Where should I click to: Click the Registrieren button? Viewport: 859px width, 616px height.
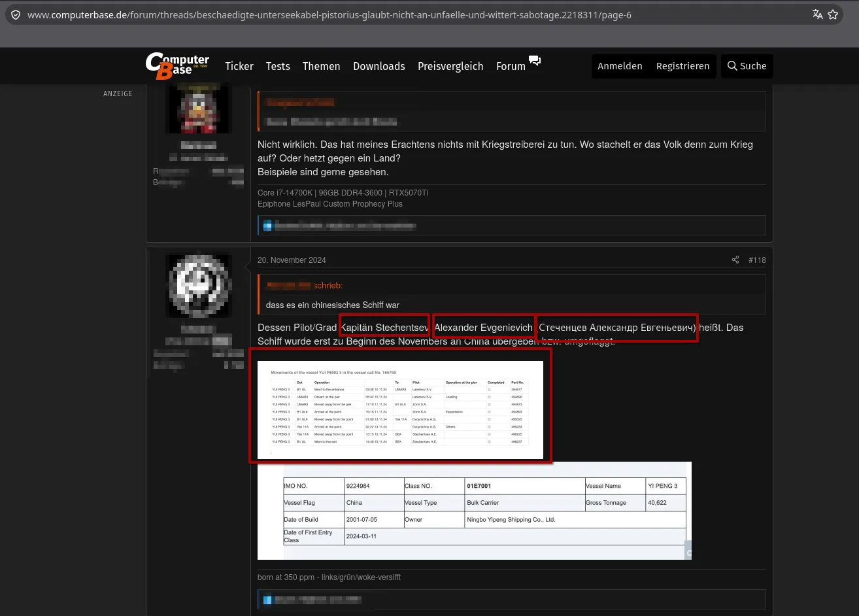[682, 66]
